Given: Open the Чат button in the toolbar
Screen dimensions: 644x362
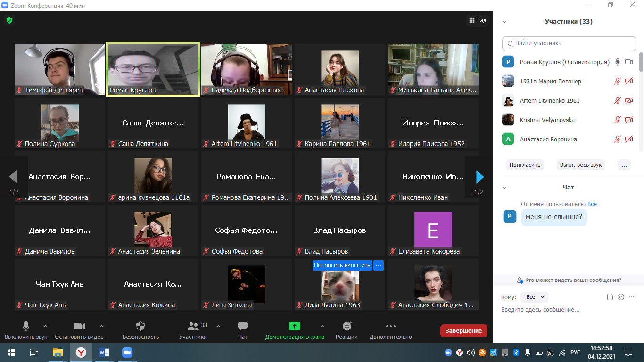Looking at the screenshot, I should (x=243, y=330).
